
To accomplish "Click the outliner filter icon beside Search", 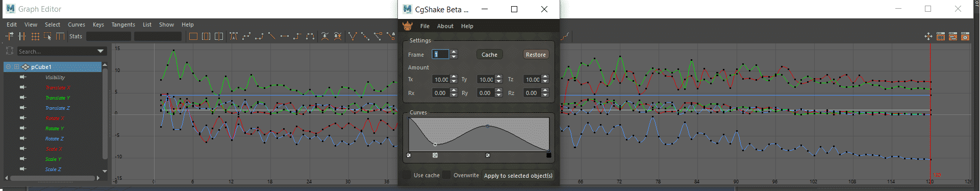I will [x=10, y=51].
